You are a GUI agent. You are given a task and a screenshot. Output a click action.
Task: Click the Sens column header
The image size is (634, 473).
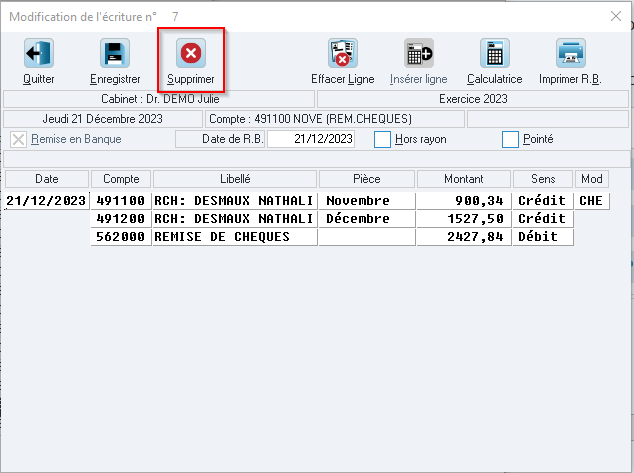(x=543, y=179)
